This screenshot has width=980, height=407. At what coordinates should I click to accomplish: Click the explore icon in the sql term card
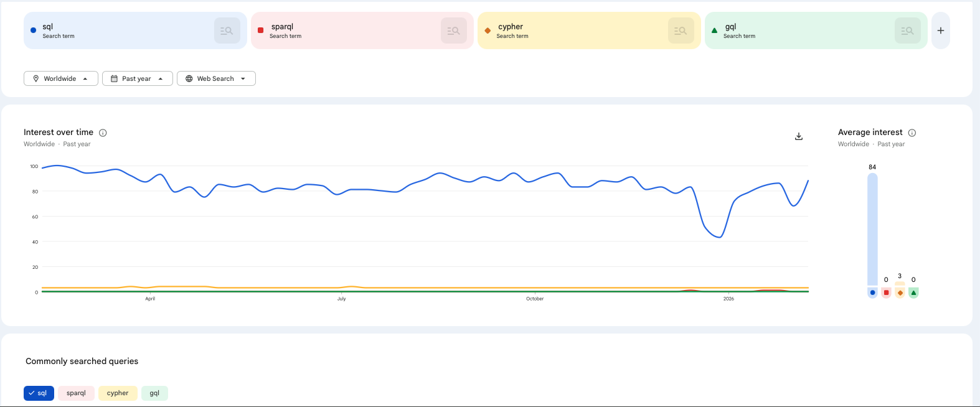coord(227,30)
